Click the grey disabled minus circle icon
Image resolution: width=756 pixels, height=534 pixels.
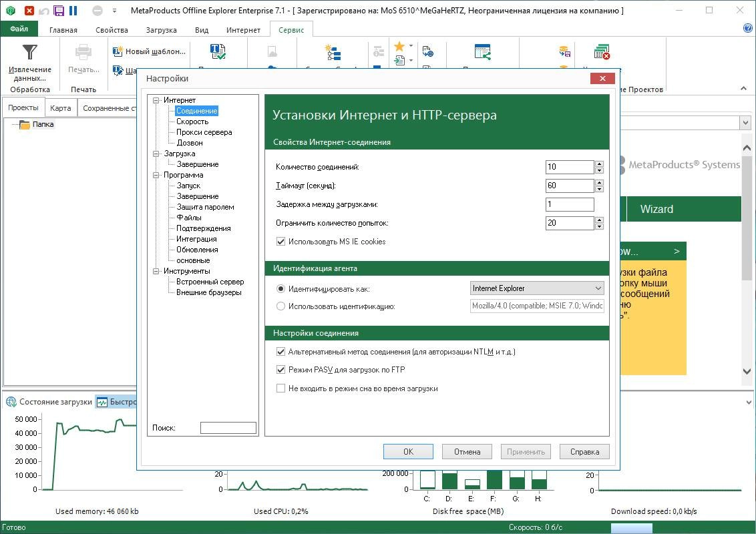[98, 11]
